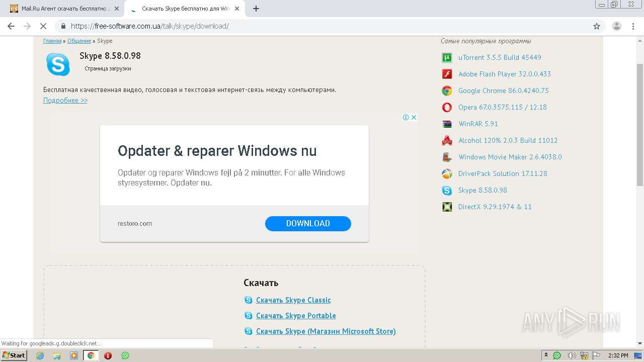This screenshot has width=644, height=362.
Task: Open Skype 8.58.0.98 sidebar link
Action: pos(482,190)
